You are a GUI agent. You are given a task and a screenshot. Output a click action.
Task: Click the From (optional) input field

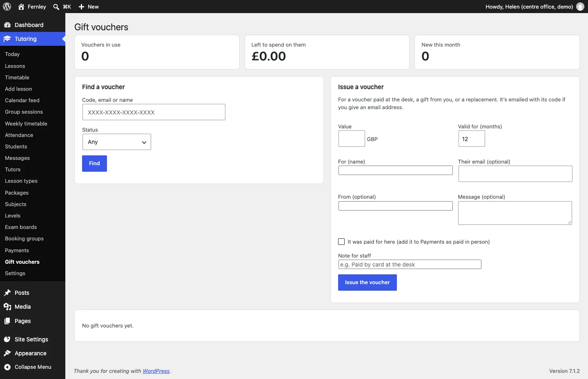point(396,206)
